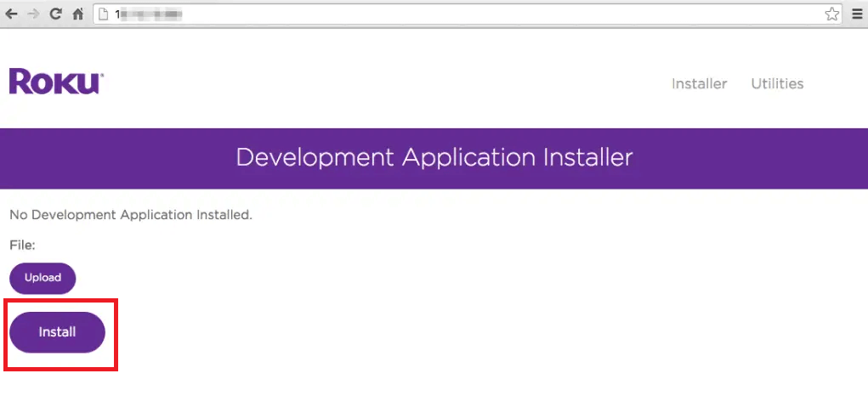
Task: Click the blurred IP address text
Action: coord(149,14)
